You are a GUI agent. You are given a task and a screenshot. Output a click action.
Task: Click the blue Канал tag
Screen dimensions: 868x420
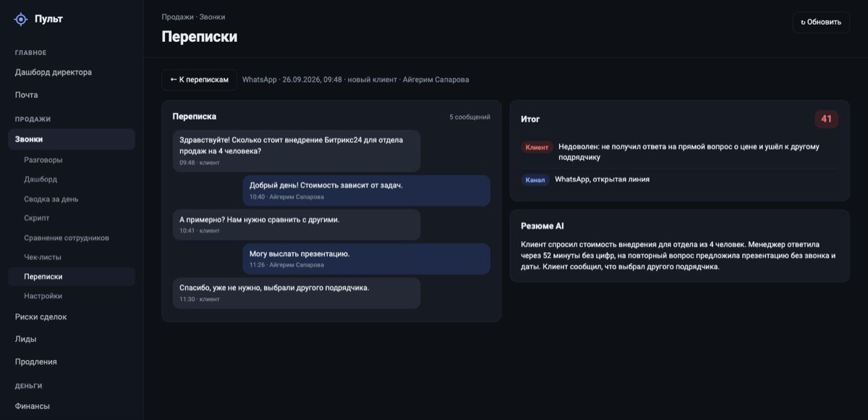(535, 180)
